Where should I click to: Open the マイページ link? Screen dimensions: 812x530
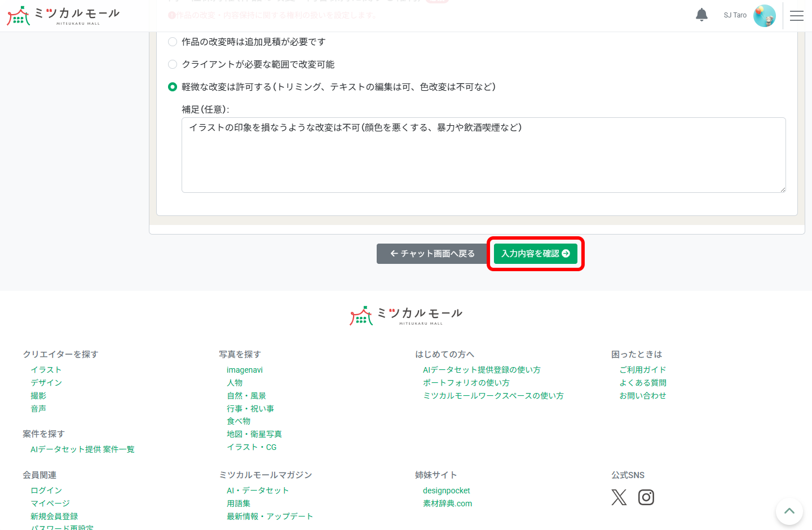(x=50, y=503)
